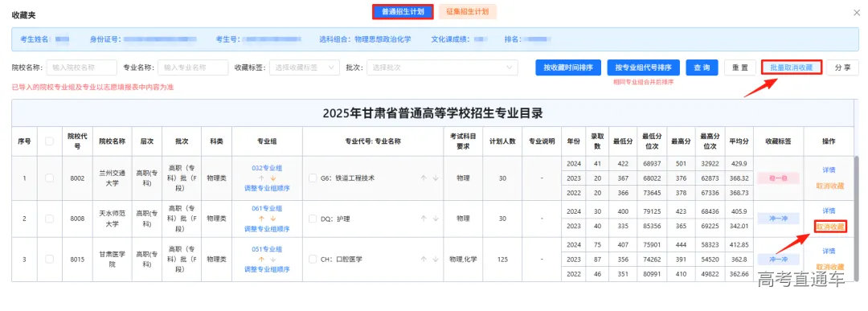Click 调整专业组顺序 under 032专业组
Viewport: 868px width, 311px height.
[267, 188]
